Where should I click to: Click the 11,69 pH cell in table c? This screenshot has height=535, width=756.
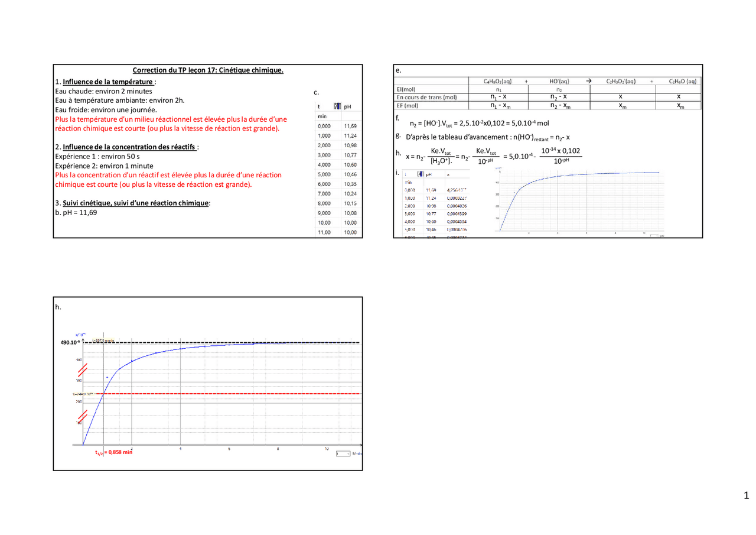[350, 127]
